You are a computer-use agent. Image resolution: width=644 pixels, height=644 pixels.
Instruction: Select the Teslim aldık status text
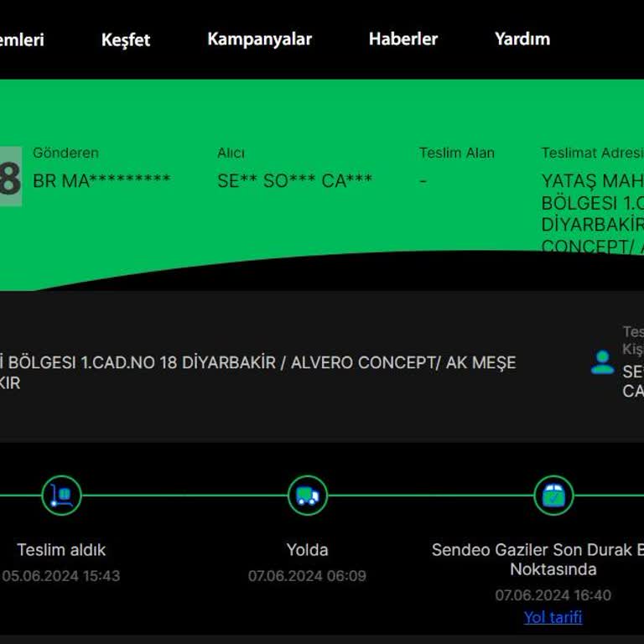point(61,550)
